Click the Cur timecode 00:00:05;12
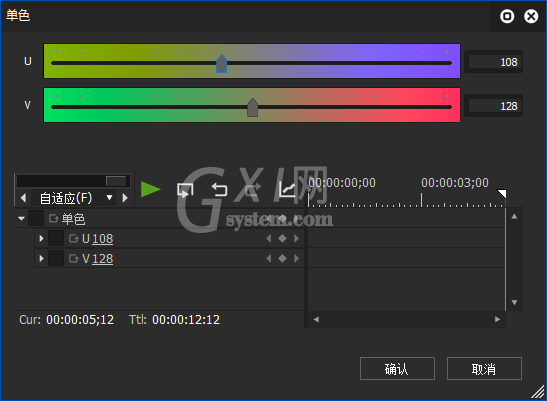The image size is (547, 401). 80,320
